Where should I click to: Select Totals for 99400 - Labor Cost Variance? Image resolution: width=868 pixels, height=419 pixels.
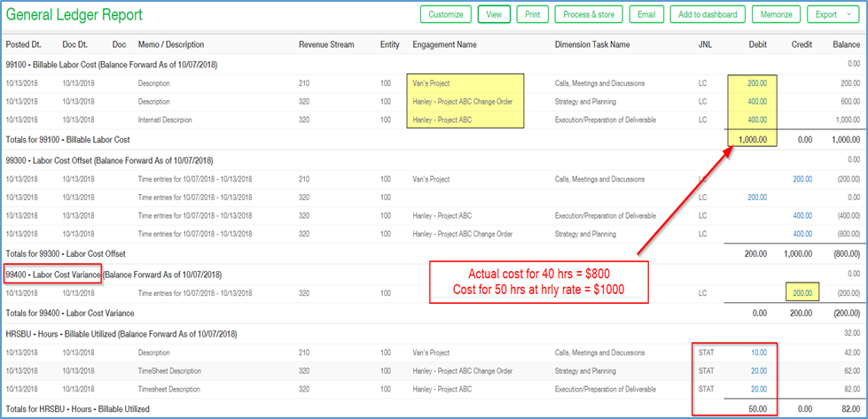[x=70, y=313]
